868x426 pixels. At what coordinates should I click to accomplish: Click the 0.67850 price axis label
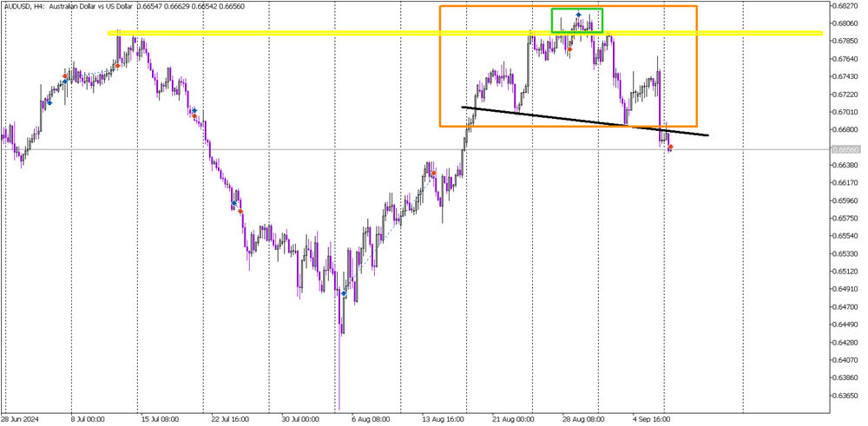846,41
